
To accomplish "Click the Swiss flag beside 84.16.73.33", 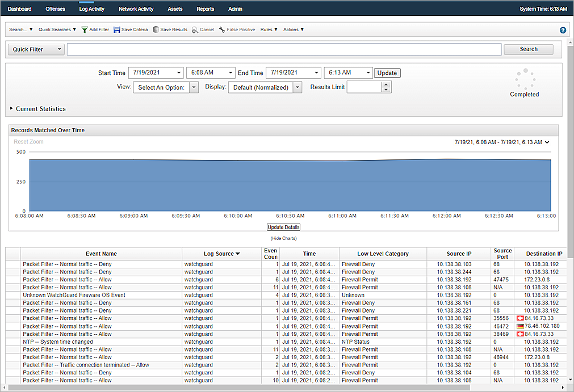I will click(x=519, y=318).
